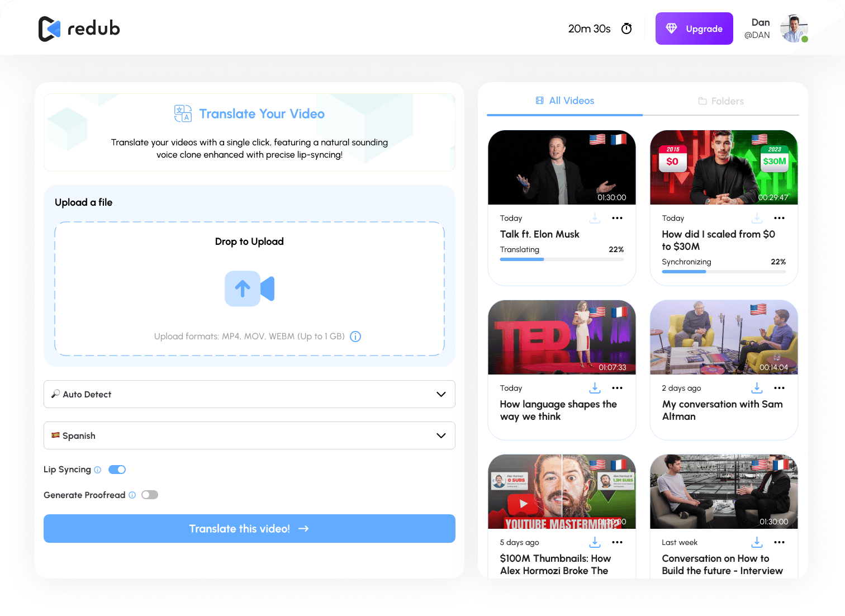Viewport: 845px width, 616px height.
Task: Open more options for Sam Altman conversation
Action: coord(780,388)
